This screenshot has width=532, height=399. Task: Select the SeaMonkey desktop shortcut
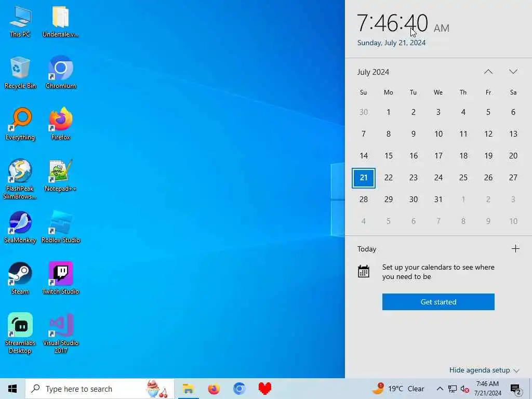click(x=20, y=227)
